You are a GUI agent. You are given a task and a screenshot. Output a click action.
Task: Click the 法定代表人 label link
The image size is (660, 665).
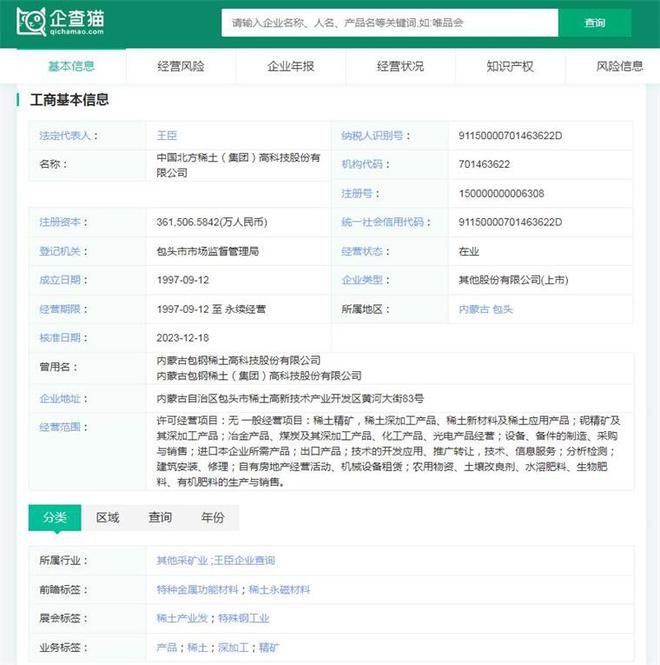(x=65, y=136)
